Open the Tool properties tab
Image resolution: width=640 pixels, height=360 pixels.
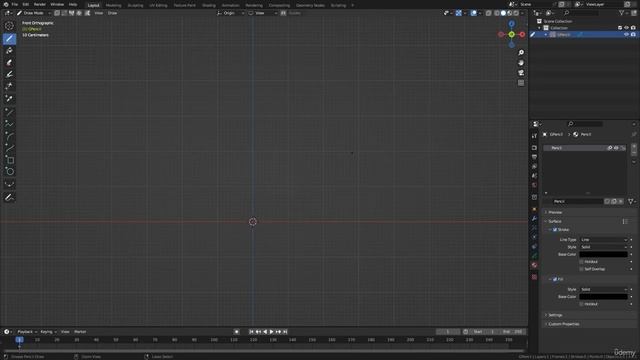point(534,136)
